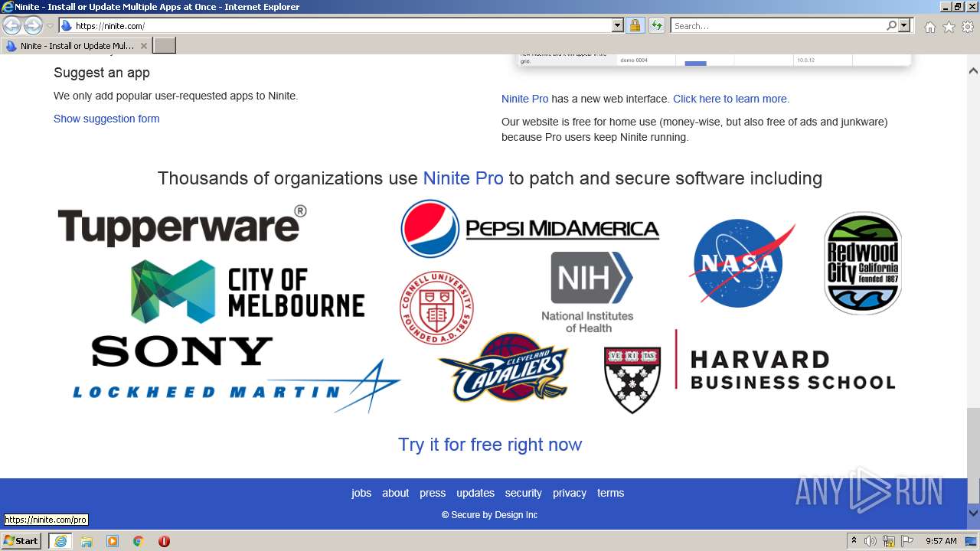The width and height of the screenshot is (980, 551).
Task: Click the NASA logo
Action: click(x=743, y=262)
